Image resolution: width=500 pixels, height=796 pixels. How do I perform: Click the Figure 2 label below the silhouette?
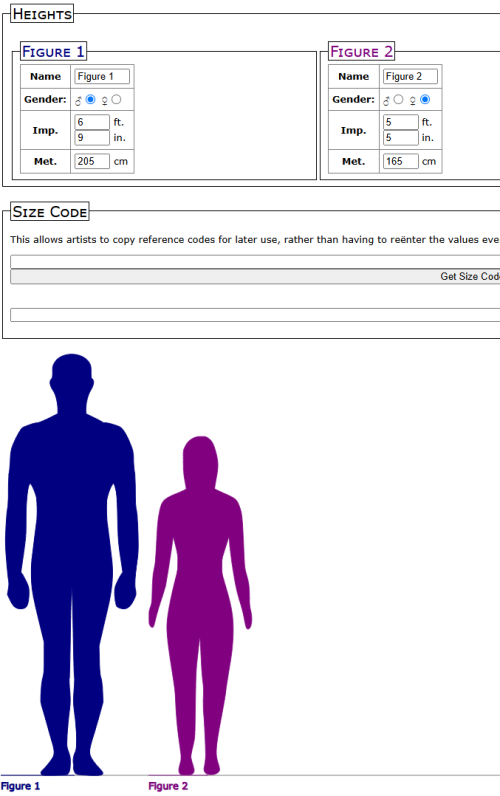point(168,786)
